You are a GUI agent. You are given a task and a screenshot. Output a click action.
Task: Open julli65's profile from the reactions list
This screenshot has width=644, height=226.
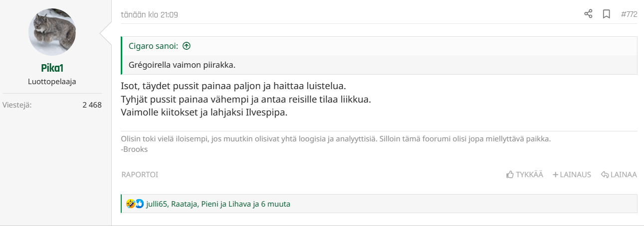point(156,204)
